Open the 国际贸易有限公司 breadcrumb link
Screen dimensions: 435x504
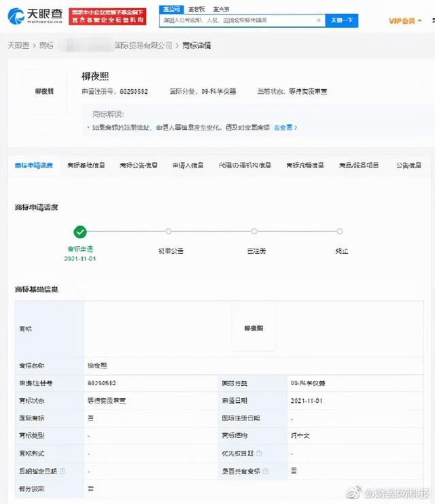pos(143,46)
